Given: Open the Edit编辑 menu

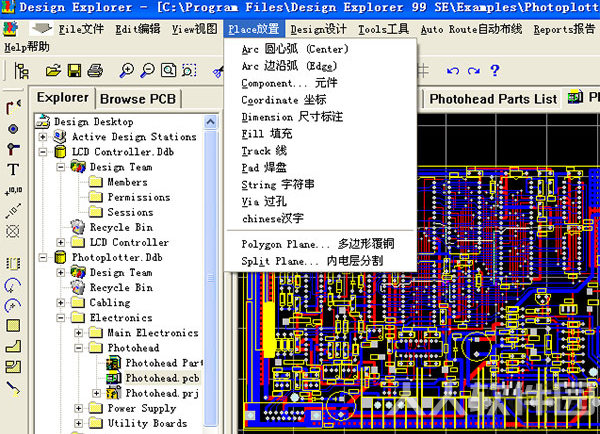Looking at the screenshot, I should [x=138, y=29].
